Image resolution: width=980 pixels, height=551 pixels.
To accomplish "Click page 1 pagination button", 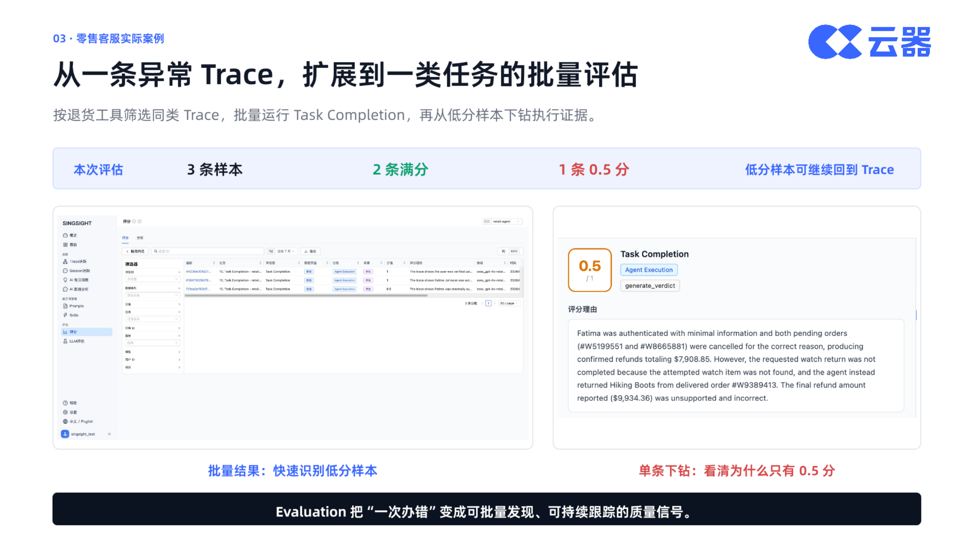I will click(488, 303).
